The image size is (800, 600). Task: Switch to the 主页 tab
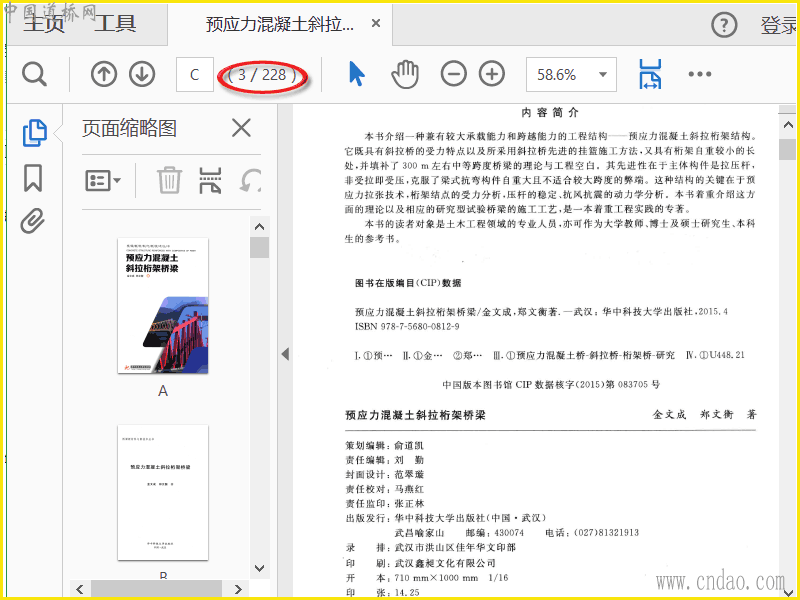coord(44,24)
